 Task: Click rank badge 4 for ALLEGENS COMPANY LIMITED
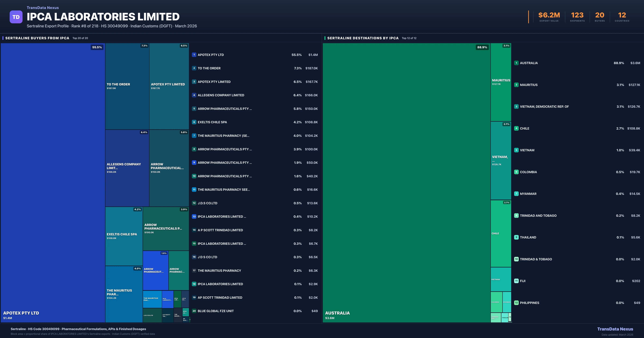194,95
